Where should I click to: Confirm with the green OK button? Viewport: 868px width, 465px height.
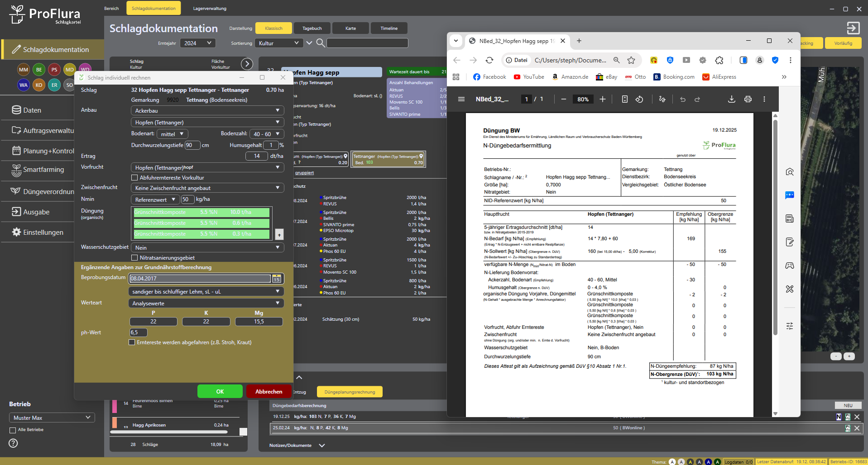pyautogui.click(x=220, y=392)
